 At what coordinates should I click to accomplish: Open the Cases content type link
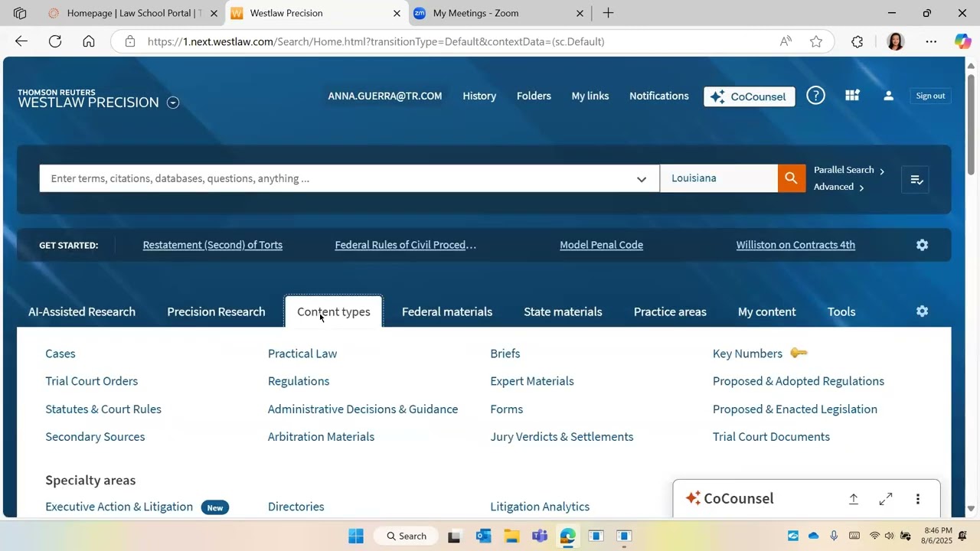(60, 354)
